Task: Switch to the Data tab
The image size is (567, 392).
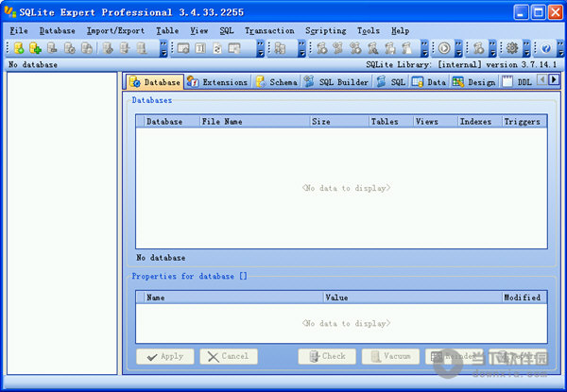Action: click(x=429, y=82)
